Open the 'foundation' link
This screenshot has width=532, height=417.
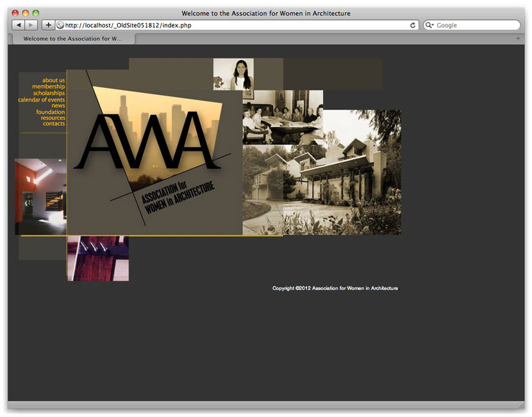pyautogui.click(x=50, y=112)
